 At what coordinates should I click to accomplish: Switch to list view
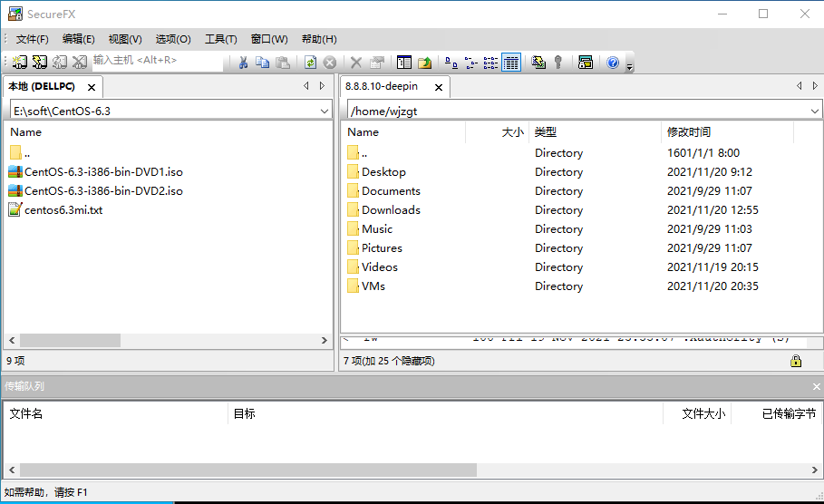[490, 63]
